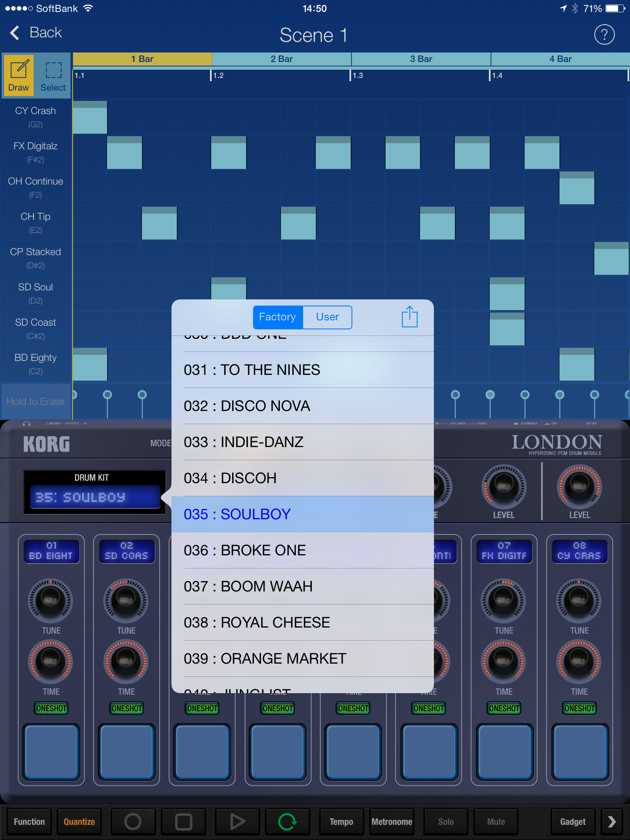
Task: Start recording with the record button
Action: click(133, 822)
